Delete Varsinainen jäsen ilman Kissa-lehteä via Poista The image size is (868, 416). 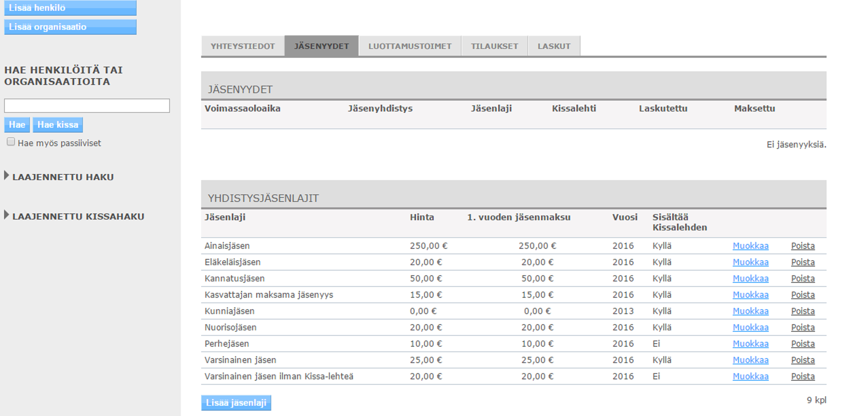click(803, 376)
